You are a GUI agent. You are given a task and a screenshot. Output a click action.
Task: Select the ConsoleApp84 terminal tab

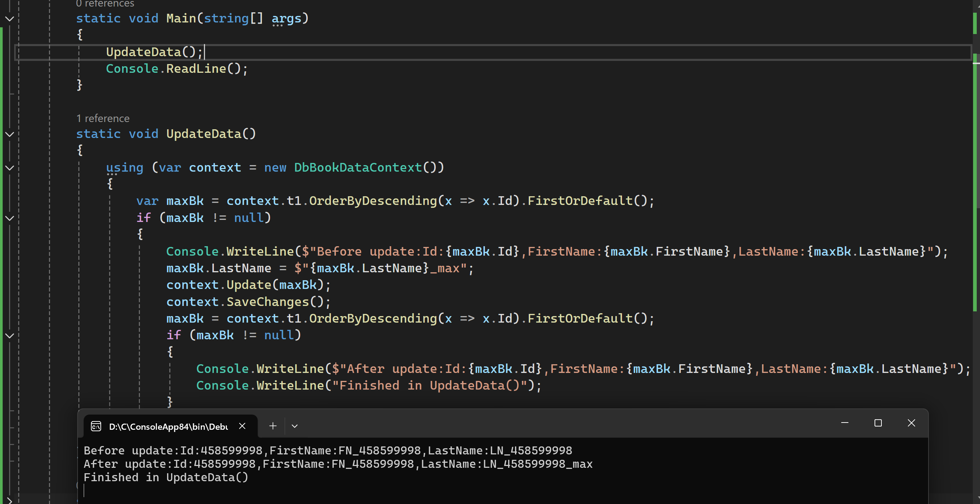(x=168, y=427)
